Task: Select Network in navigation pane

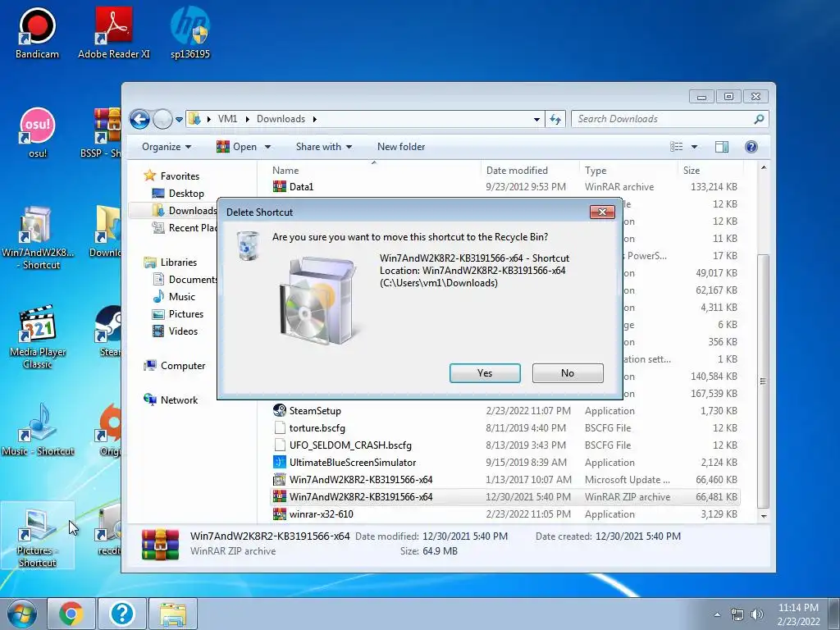Action: click(x=171, y=400)
